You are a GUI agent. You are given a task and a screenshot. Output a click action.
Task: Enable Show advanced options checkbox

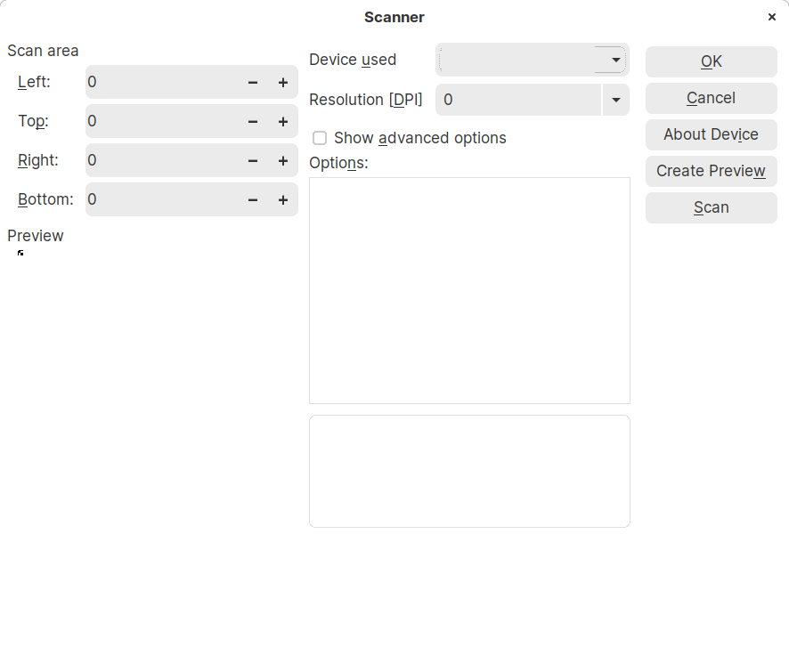[320, 138]
